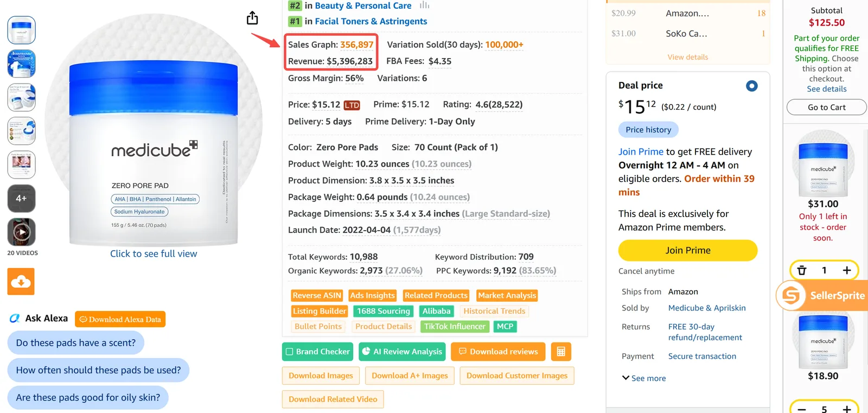Open the Facial Toners & Astringents link
The height and width of the screenshot is (413, 868).
[x=371, y=21]
